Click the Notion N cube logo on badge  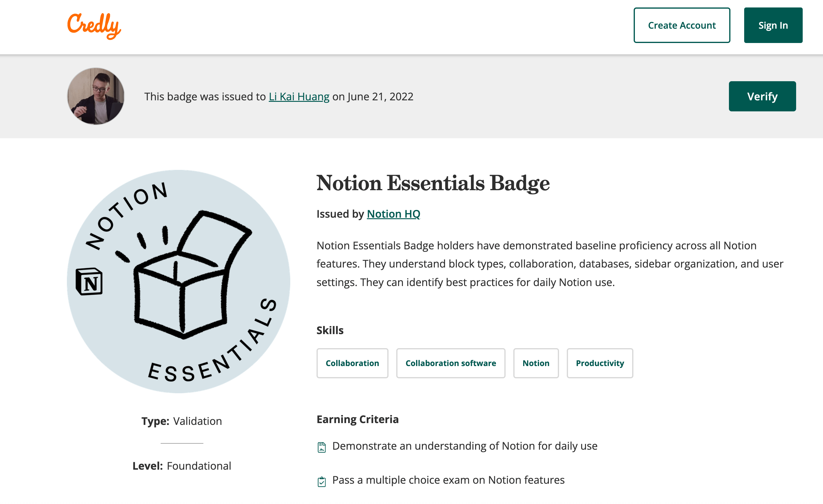[89, 281]
